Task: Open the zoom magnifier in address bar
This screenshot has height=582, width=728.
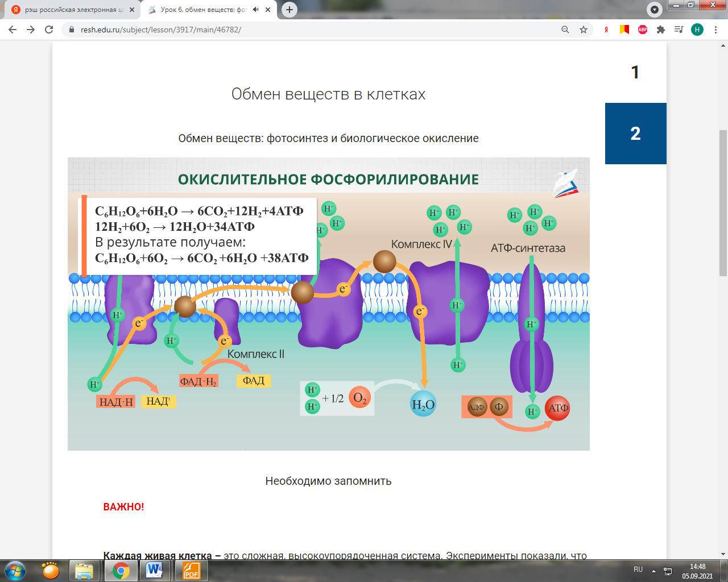Action: (565, 30)
